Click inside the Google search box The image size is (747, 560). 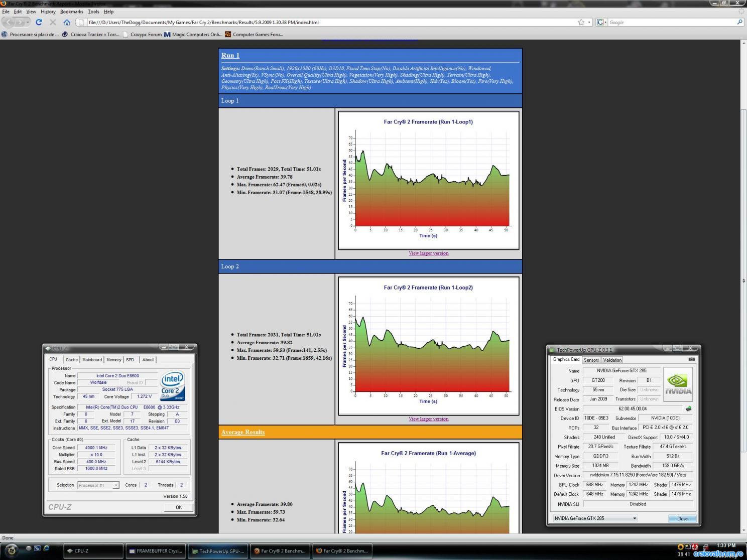click(671, 22)
